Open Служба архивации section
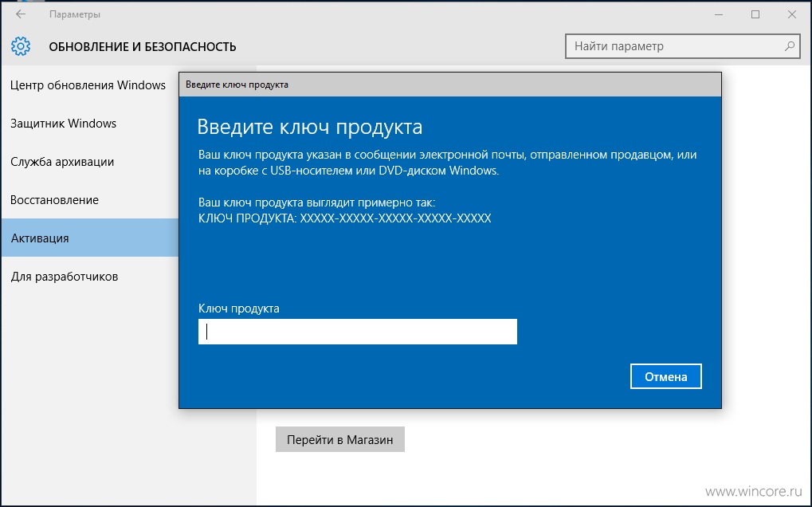812x507 pixels. 62,162
